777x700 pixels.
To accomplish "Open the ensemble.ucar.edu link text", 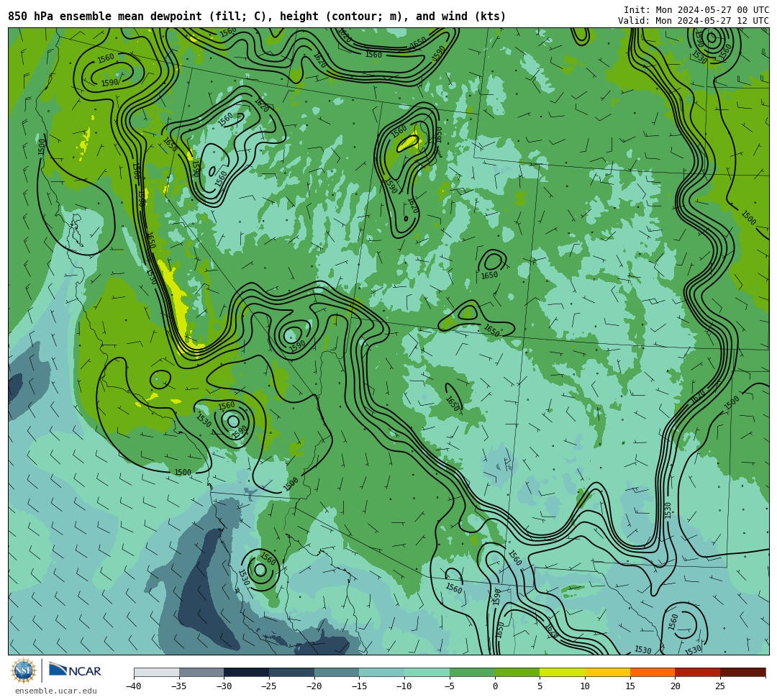I will point(55,691).
